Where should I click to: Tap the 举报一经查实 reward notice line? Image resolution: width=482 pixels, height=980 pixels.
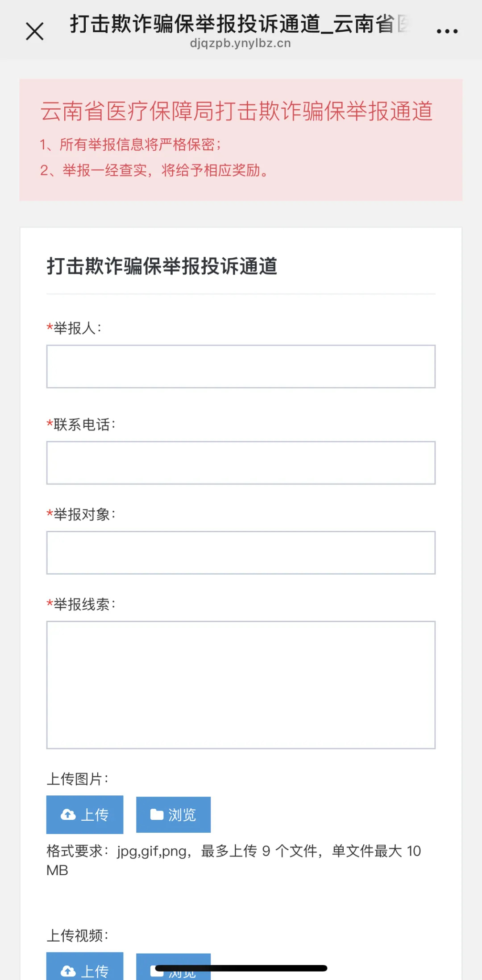click(x=154, y=170)
